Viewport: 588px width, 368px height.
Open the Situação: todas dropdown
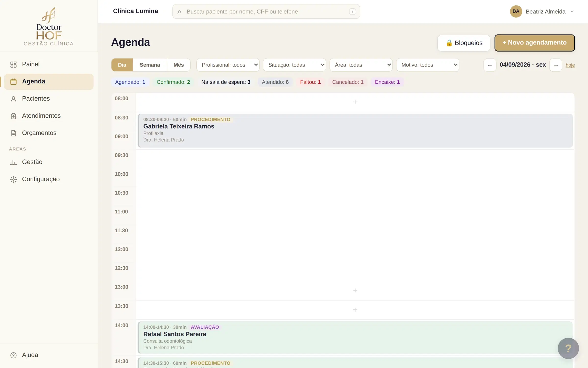294,65
